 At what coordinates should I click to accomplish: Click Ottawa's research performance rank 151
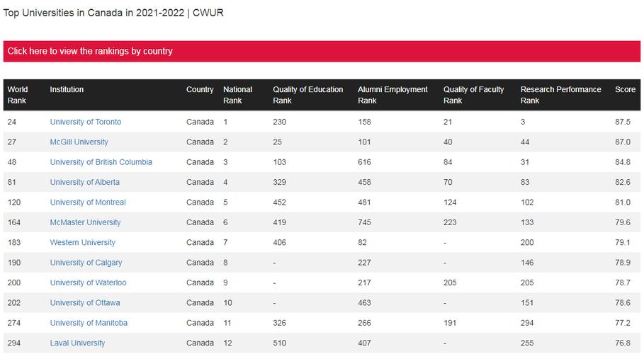click(x=527, y=303)
